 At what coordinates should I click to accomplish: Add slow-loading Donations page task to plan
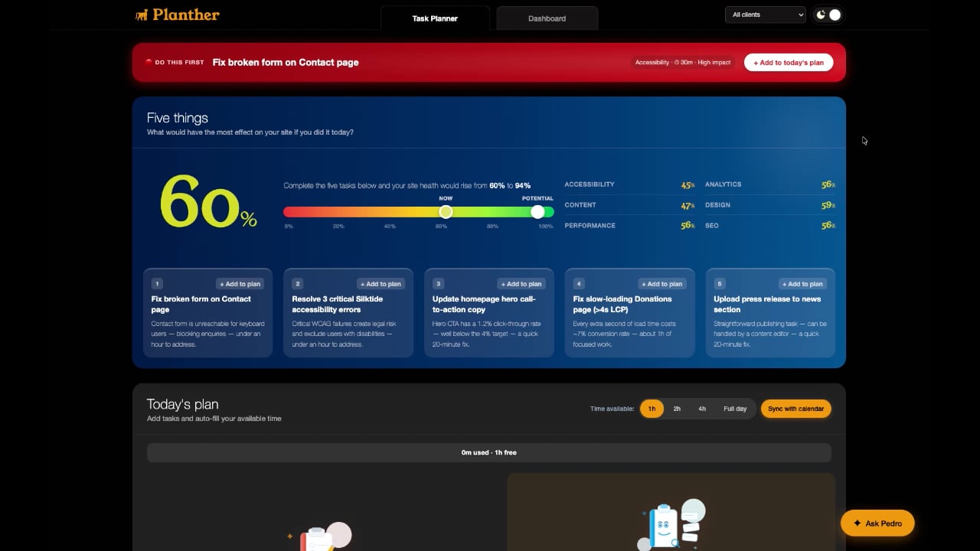coord(661,284)
